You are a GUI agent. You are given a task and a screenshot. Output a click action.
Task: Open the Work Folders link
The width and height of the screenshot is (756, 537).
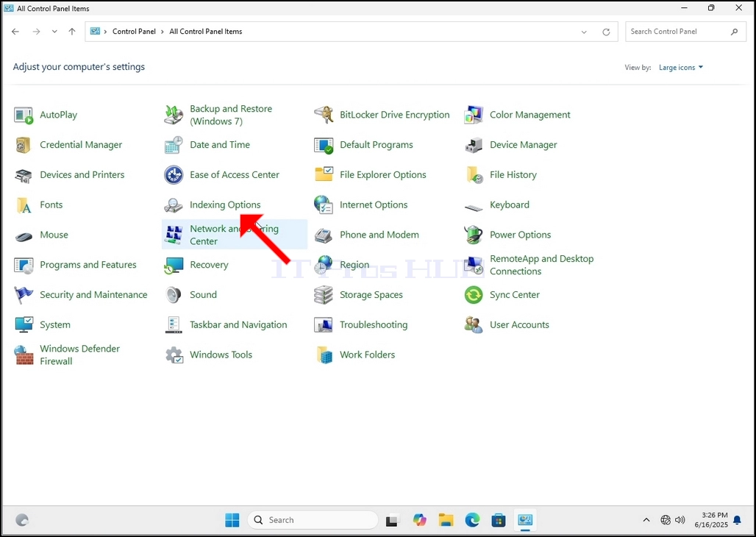coord(367,355)
